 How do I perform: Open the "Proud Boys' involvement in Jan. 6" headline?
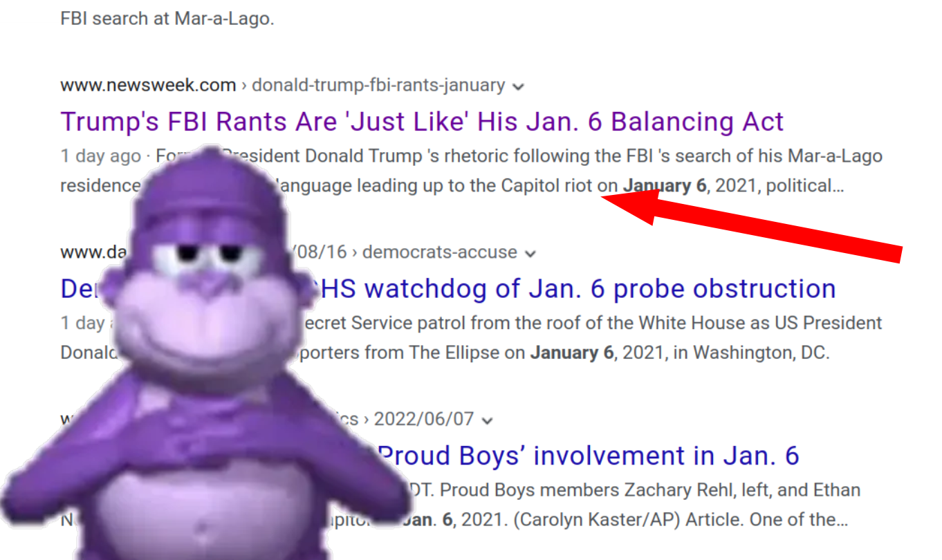588,456
